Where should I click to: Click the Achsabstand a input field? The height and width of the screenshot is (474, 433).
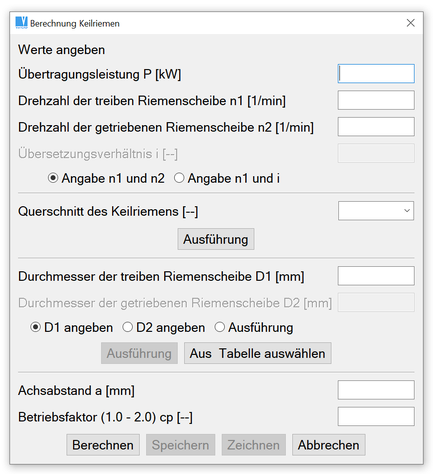pyautogui.click(x=376, y=390)
